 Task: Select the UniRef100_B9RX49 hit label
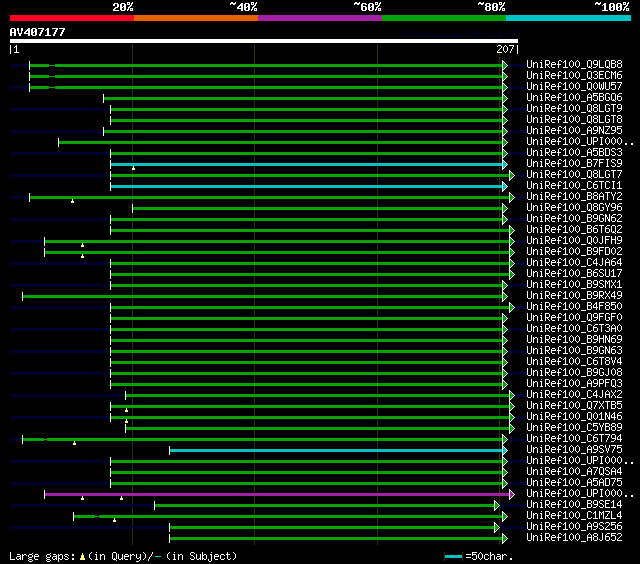coord(574,296)
